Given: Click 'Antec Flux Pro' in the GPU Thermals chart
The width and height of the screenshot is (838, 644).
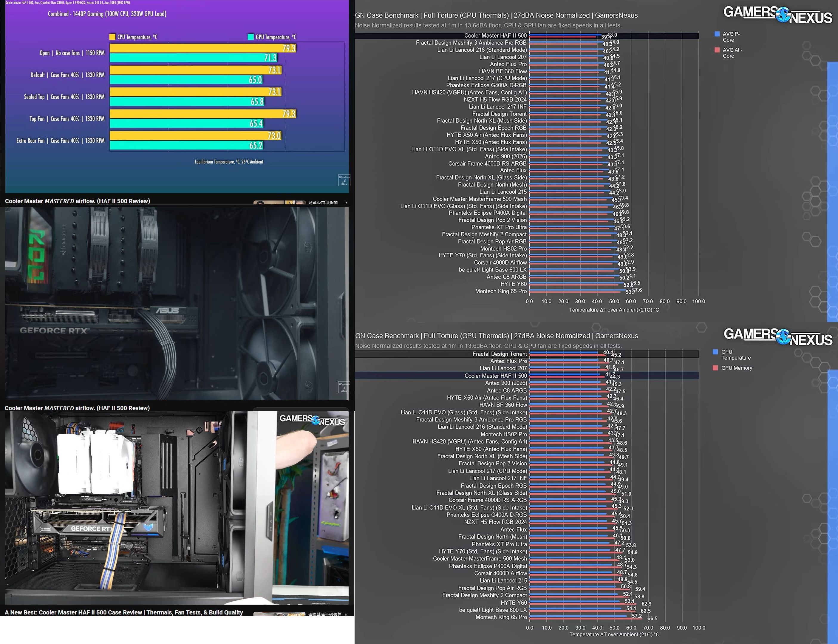Looking at the screenshot, I should pyautogui.click(x=508, y=361).
